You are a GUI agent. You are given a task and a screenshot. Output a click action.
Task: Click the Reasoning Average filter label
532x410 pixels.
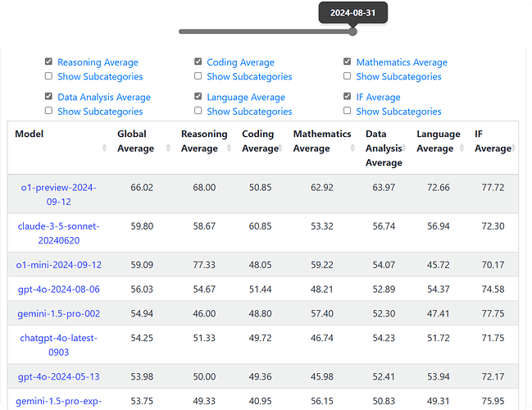point(98,62)
